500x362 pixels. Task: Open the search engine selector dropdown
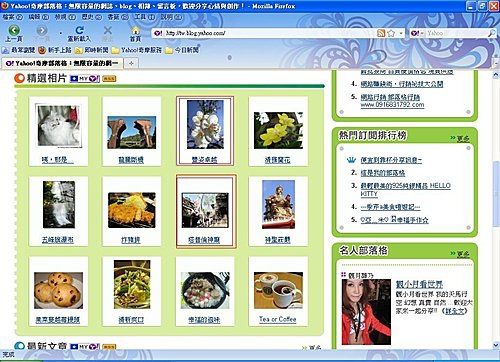point(417,33)
